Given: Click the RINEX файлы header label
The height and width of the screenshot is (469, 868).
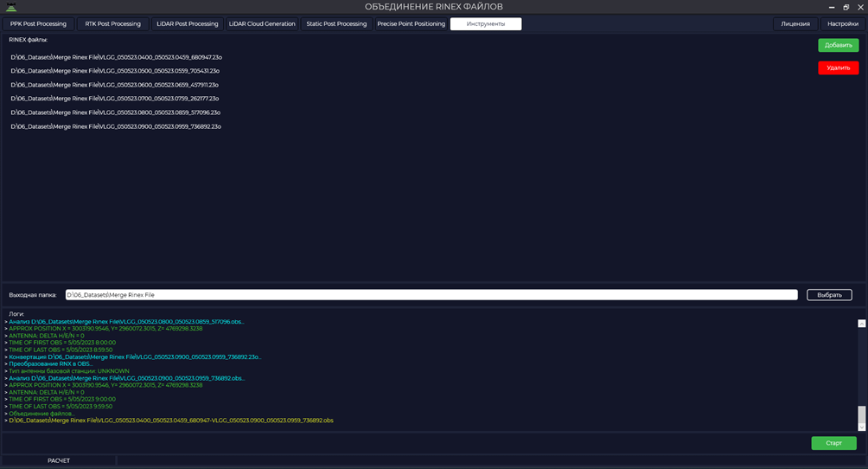Looking at the screenshot, I should [x=29, y=40].
